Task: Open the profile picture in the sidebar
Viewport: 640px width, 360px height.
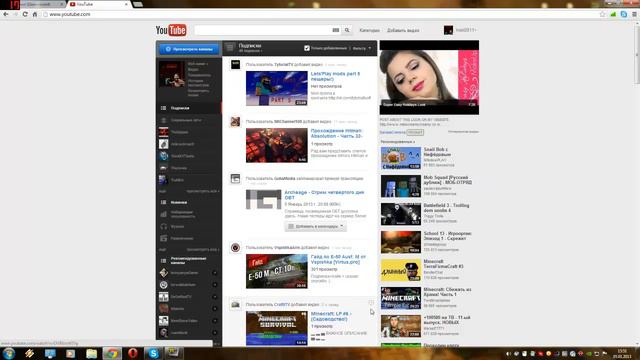Action: pyautogui.click(x=171, y=74)
